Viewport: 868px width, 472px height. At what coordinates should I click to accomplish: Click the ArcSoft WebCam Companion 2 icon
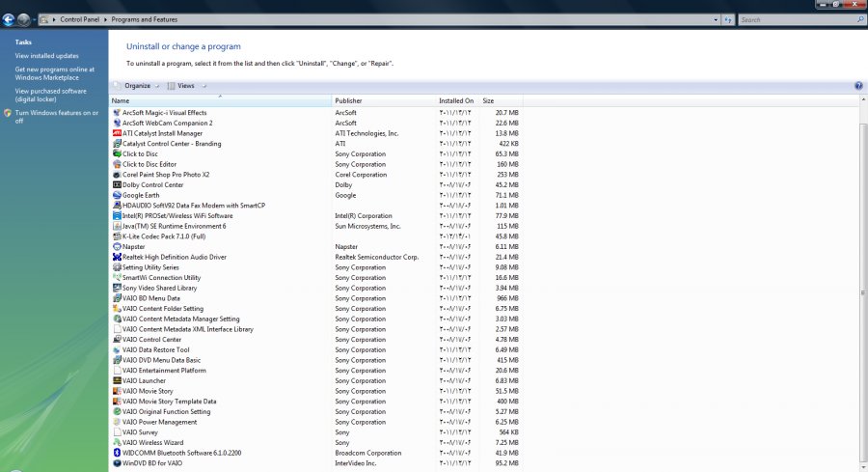[x=117, y=123]
